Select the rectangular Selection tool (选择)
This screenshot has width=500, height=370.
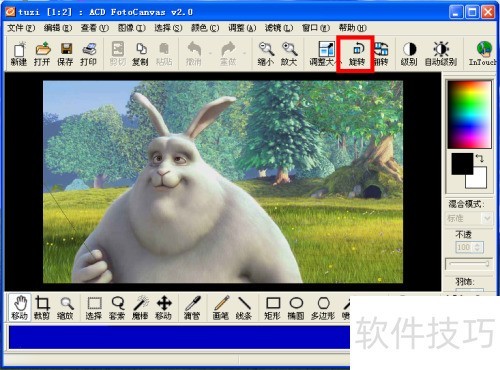94,308
